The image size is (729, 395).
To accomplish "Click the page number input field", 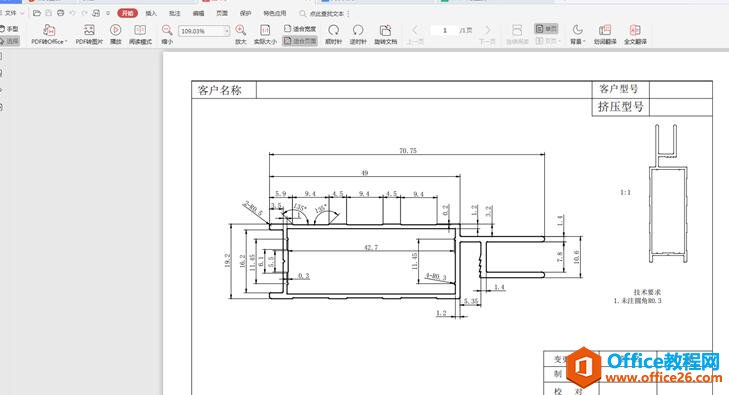I will coord(444,30).
